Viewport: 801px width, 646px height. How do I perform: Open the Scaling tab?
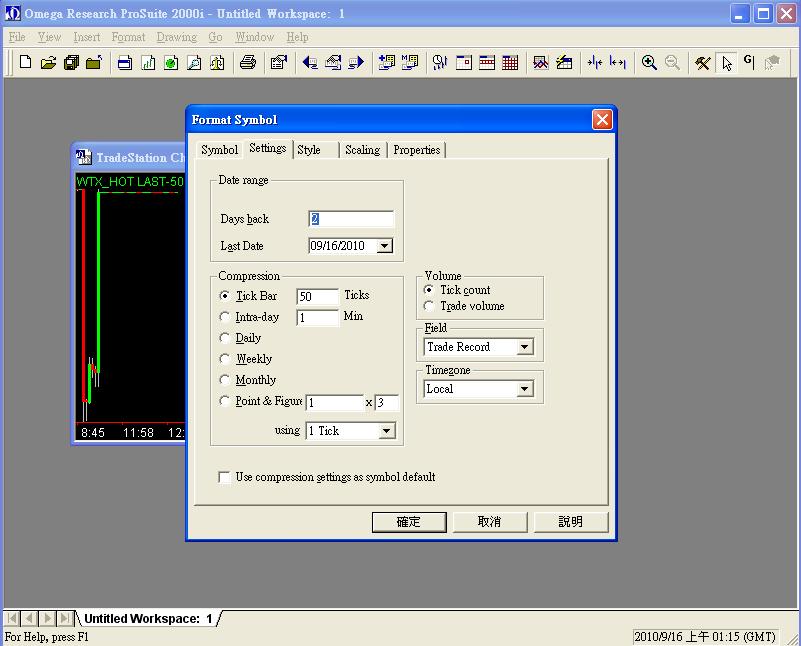pos(363,150)
